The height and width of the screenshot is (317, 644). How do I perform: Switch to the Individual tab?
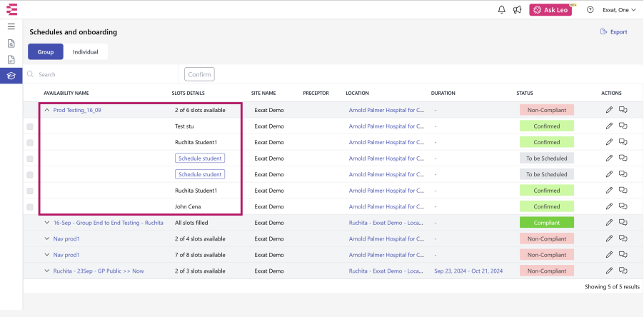86,51
